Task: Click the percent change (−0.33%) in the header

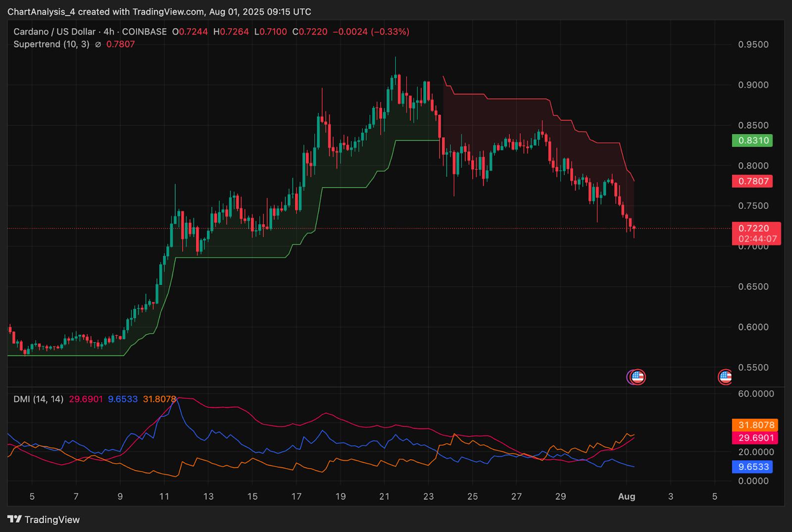Action: (x=390, y=32)
